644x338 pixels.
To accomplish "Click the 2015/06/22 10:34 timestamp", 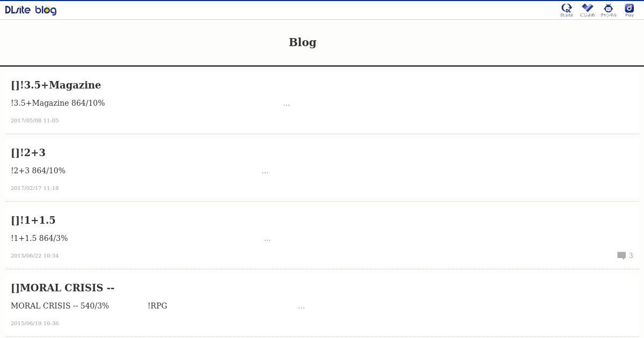I will 35,255.
